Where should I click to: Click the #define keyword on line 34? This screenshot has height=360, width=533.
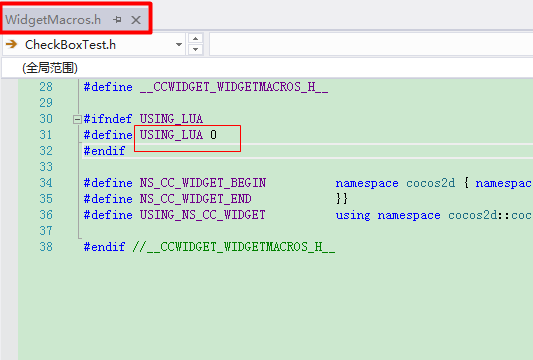[x=108, y=183]
